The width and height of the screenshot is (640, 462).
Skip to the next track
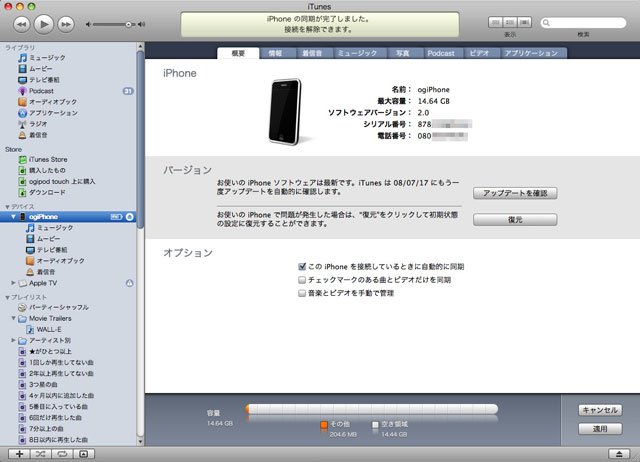click(x=66, y=24)
